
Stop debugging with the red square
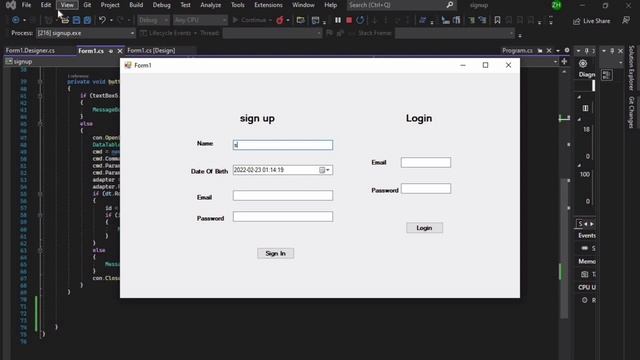(349, 20)
